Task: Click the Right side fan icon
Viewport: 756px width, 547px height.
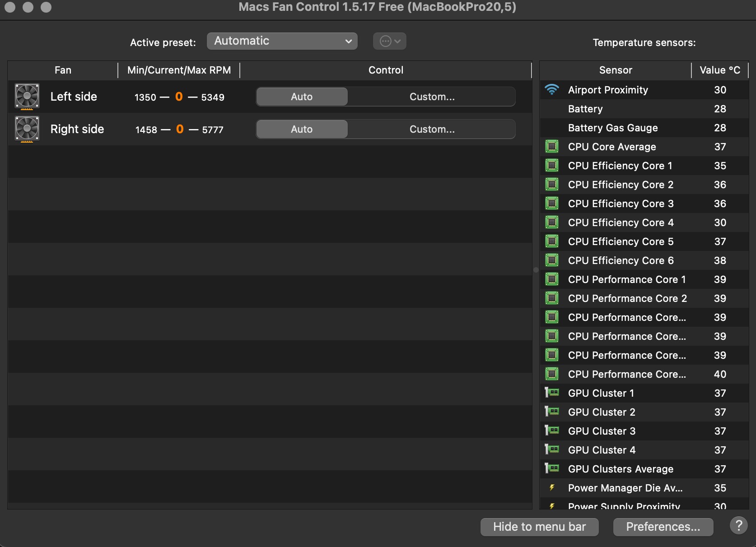Action: (x=27, y=129)
